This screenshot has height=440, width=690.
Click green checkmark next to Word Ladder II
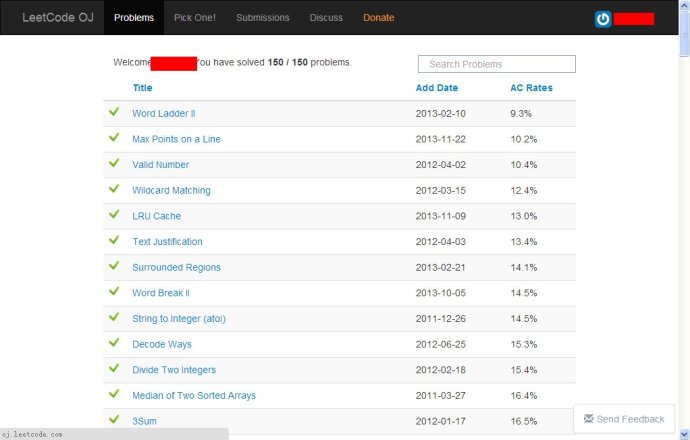tap(114, 112)
